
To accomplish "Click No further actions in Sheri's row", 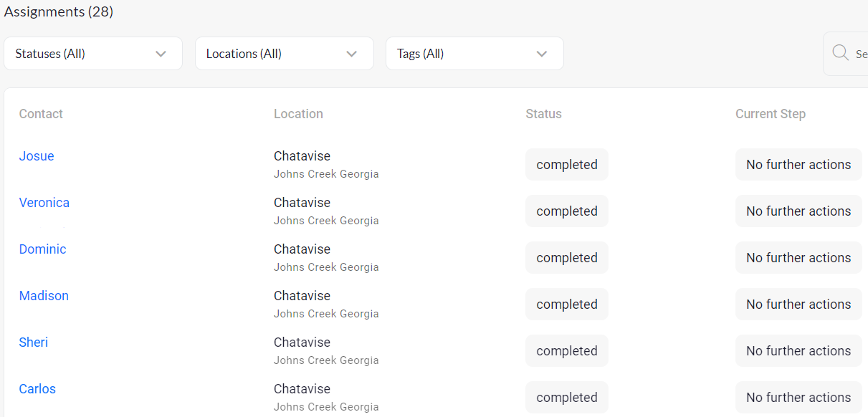I will [798, 351].
